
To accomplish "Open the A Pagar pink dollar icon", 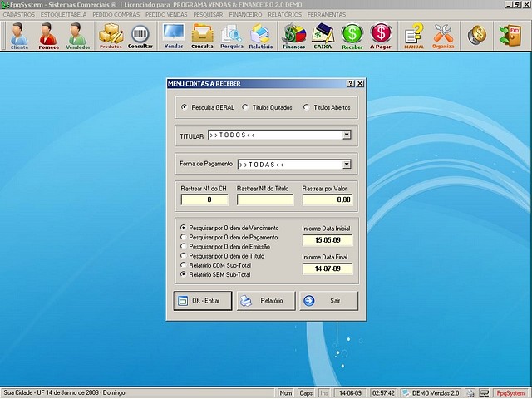I will 382,36.
